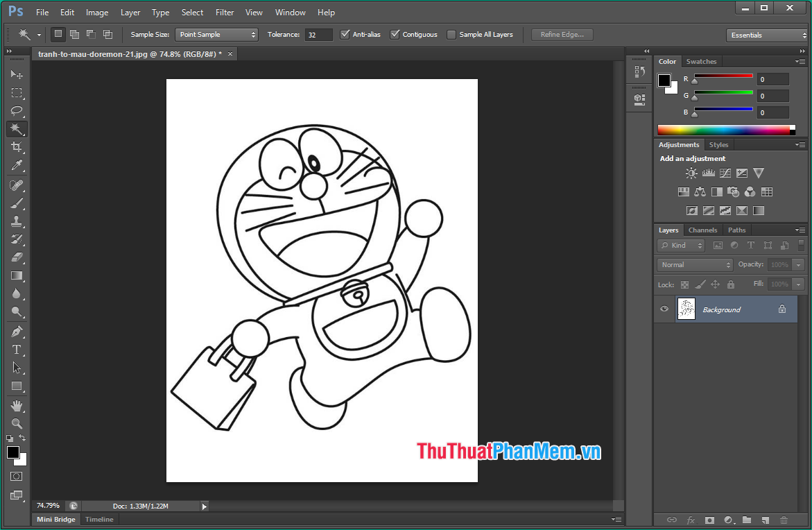This screenshot has width=812, height=530.
Task: Select the Path Selection tool
Action: (x=17, y=368)
